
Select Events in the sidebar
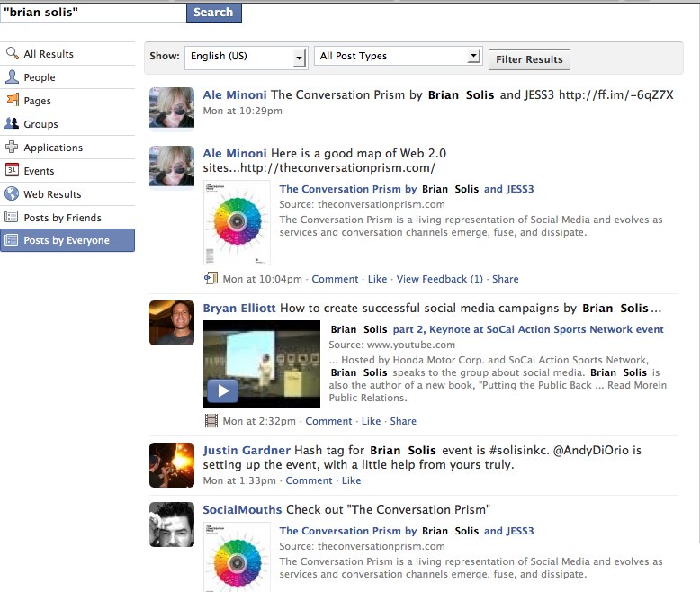coord(67,171)
